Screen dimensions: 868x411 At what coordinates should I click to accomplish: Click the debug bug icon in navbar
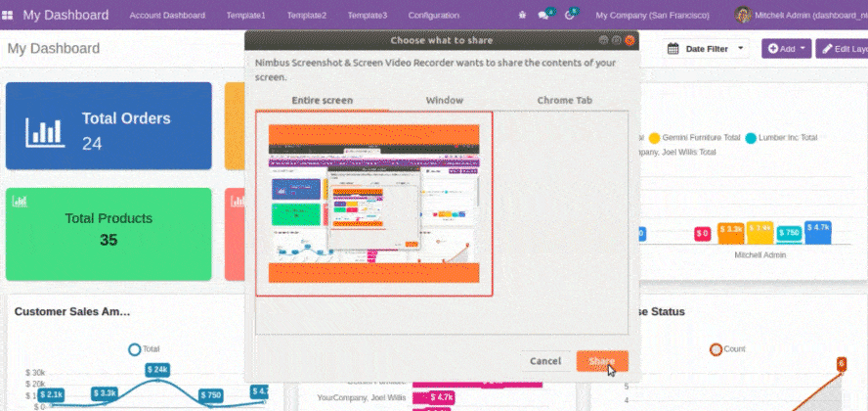(522, 16)
